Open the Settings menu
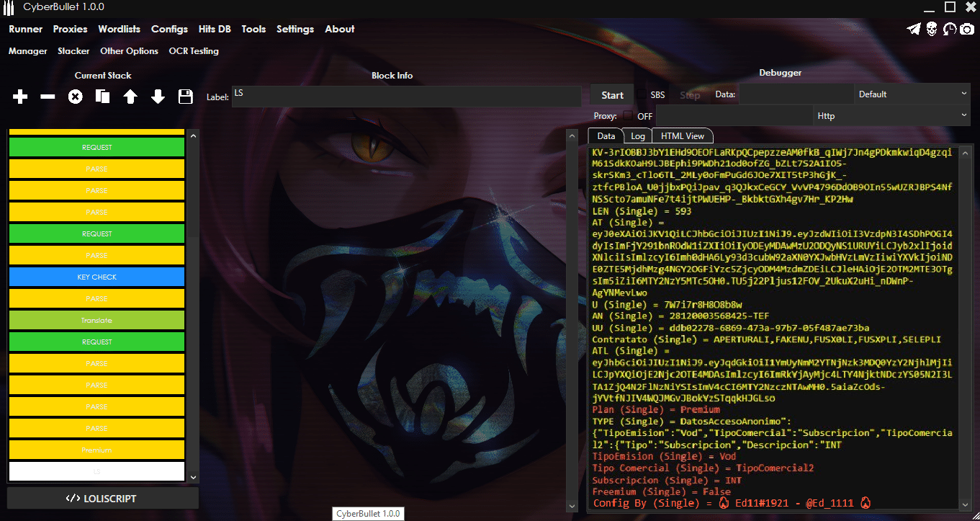980x521 pixels. (295, 30)
